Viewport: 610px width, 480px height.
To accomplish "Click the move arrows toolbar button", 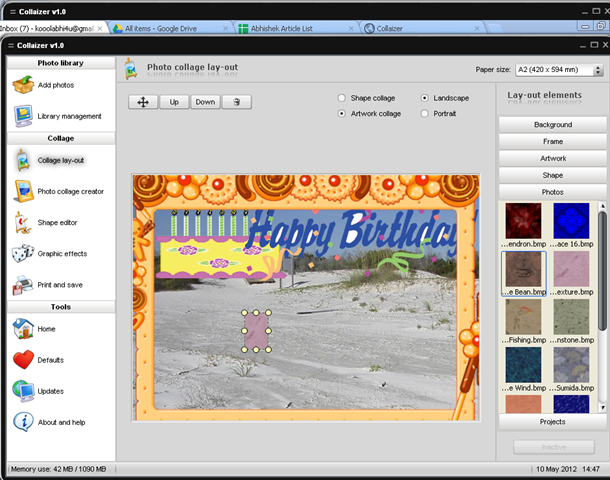I will pos(143,102).
